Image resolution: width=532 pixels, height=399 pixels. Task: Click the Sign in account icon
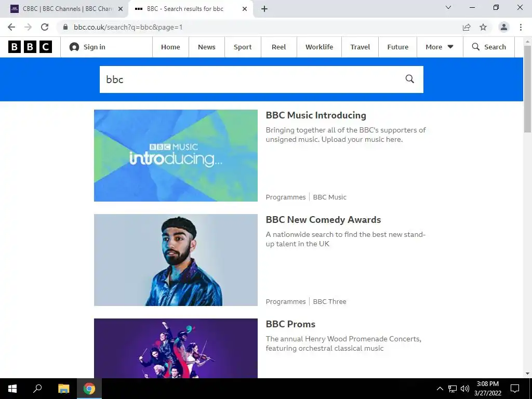point(74,47)
